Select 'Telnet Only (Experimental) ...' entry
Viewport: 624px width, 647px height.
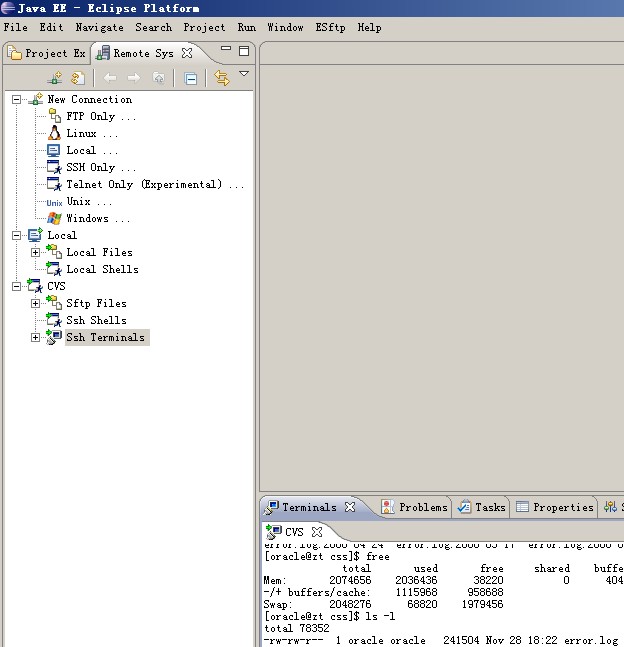tap(155, 184)
